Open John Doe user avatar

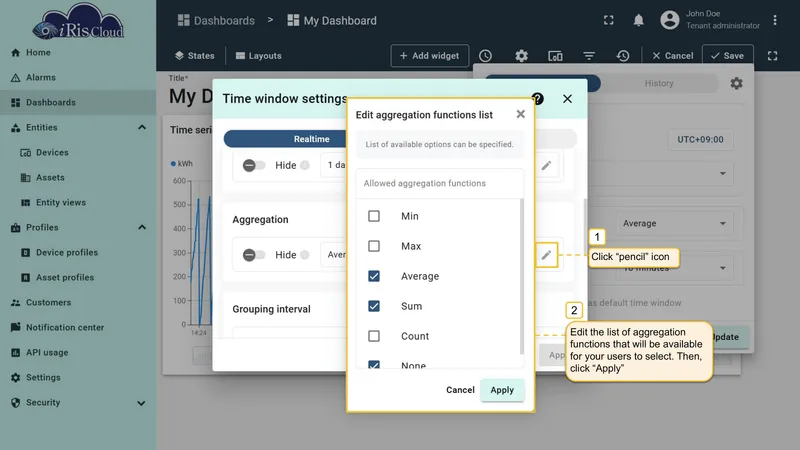click(670, 20)
